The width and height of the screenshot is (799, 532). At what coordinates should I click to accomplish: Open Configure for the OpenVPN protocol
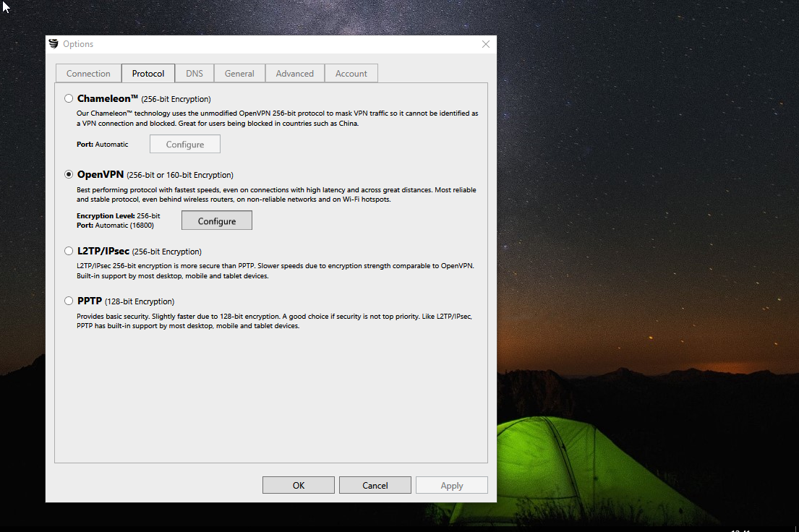click(217, 220)
